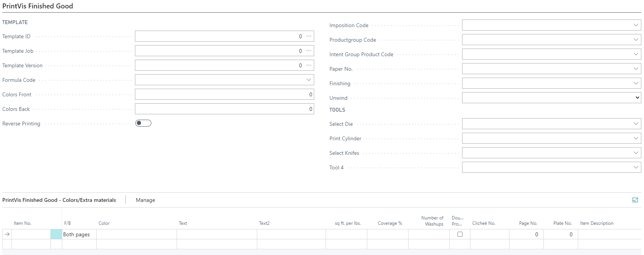This screenshot has width=644, height=255.
Task: Expand the Select Die dropdown
Action: (x=636, y=124)
